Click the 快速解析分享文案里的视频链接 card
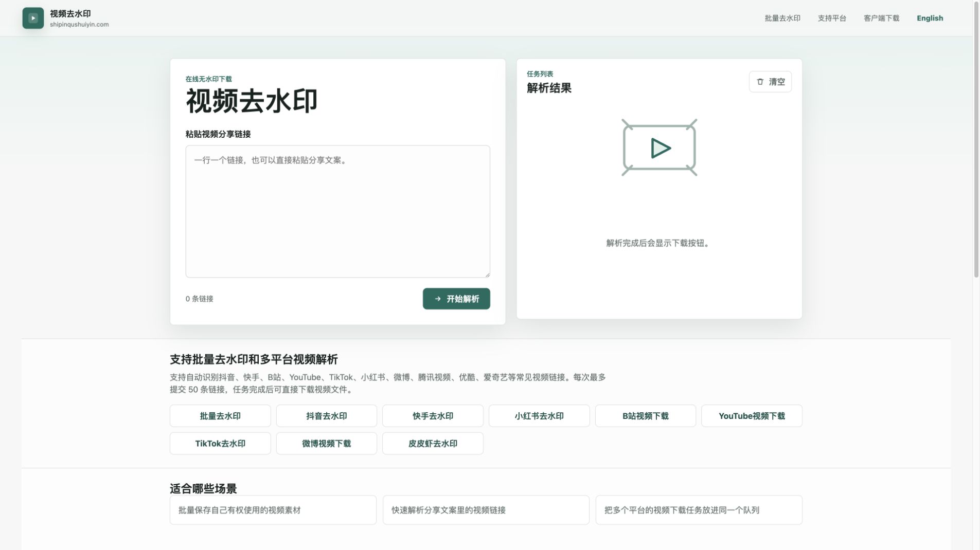 pos(486,510)
